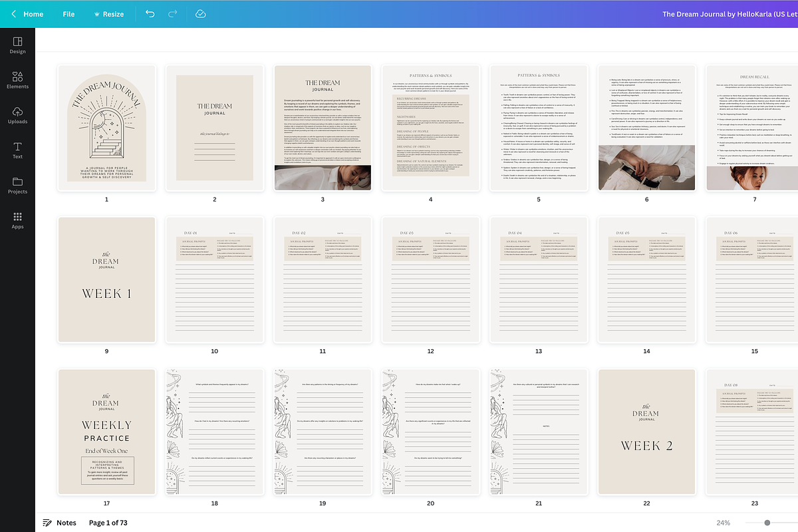The height and width of the screenshot is (532, 798).
Task: Select page 18 thumbnail
Action: click(x=215, y=432)
